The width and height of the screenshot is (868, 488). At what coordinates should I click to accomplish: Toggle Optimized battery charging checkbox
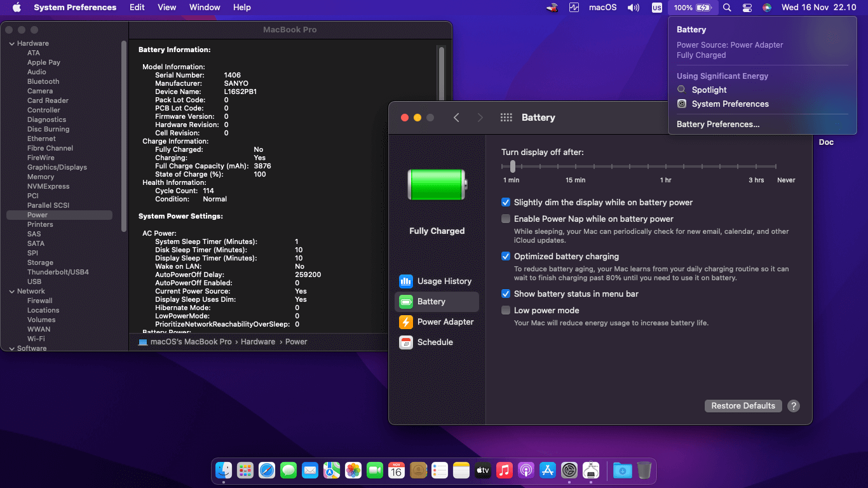[506, 257]
